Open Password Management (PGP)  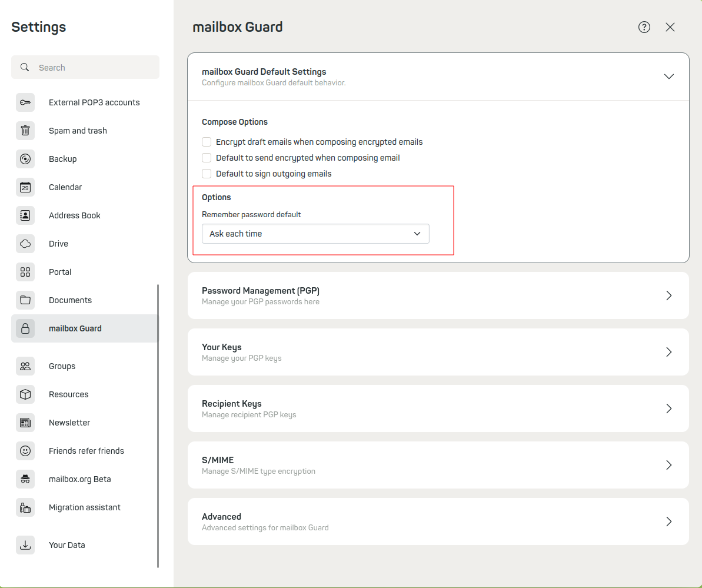pos(438,295)
